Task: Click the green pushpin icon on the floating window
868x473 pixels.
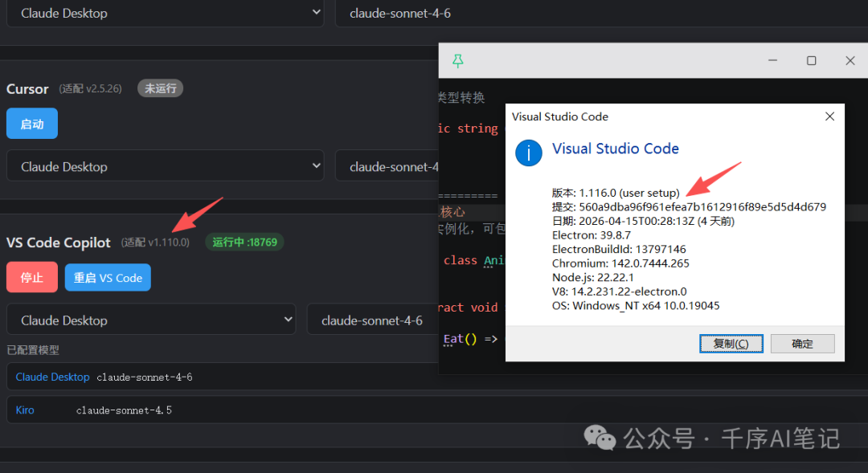Action: 458,60
